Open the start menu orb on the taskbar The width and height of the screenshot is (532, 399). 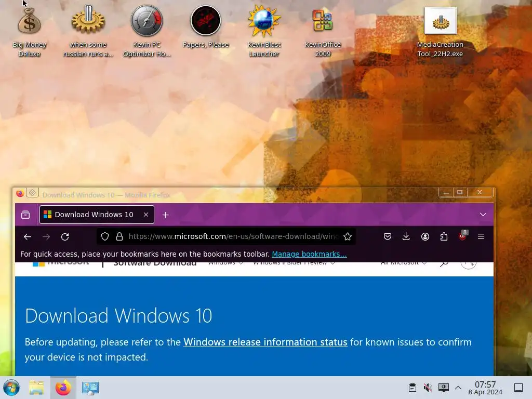pyautogui.click(x=11, y=388)
